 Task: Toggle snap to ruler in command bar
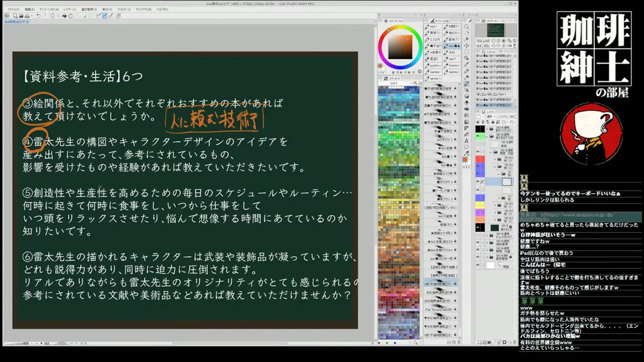[99, 15]
